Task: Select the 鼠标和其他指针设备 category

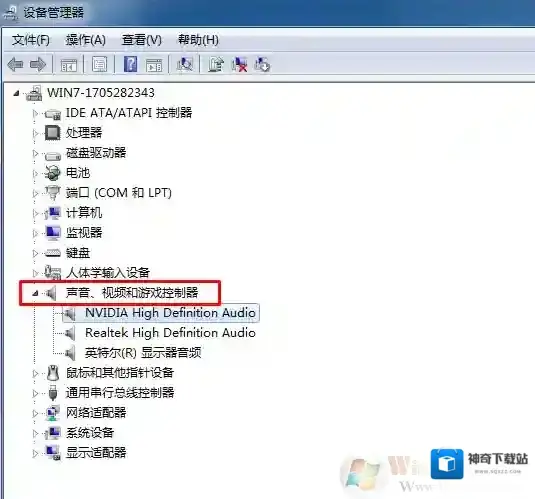Action: pos(120,372)
